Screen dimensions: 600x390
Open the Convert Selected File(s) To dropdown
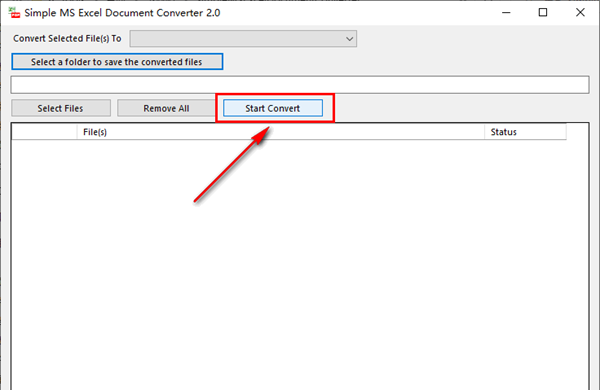[x=243, y=39]
